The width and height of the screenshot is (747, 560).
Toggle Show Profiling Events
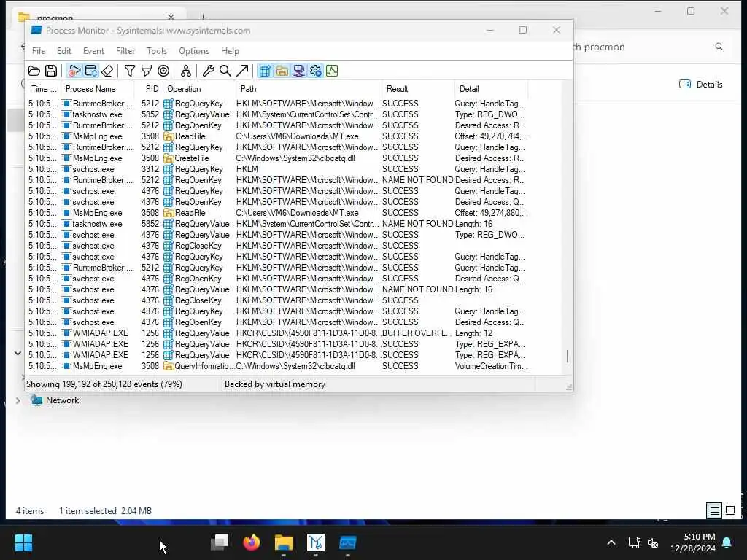tap(332, 71)
